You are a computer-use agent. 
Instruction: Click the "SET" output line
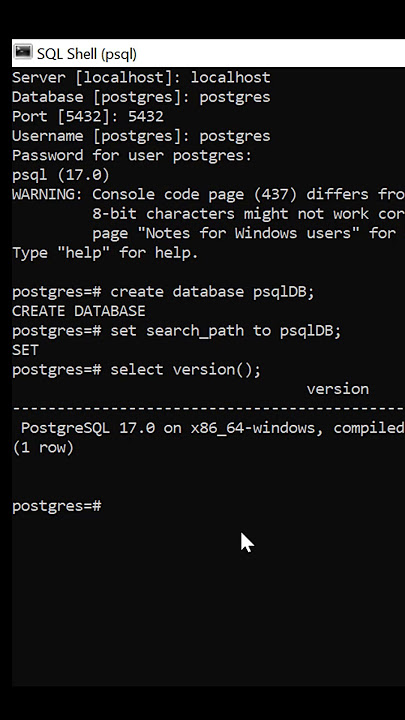[25, 350]
